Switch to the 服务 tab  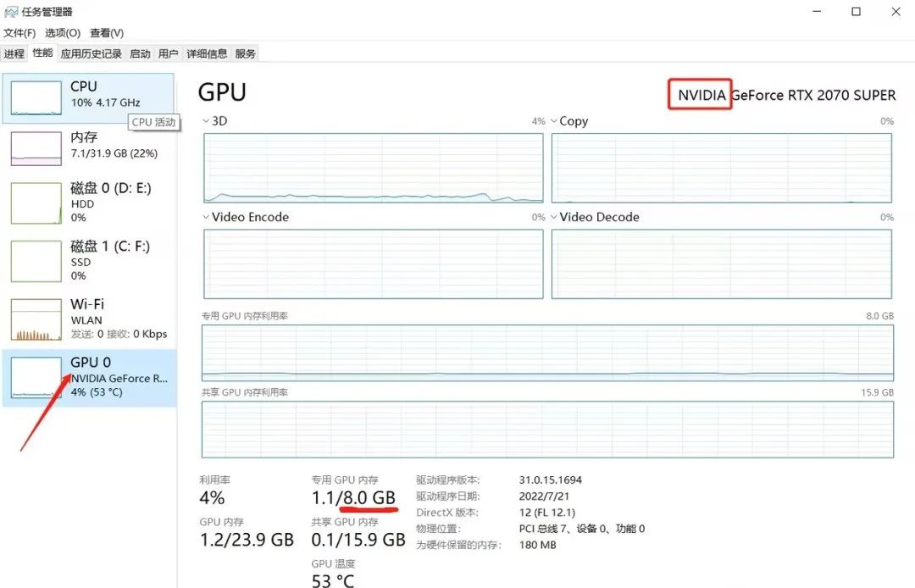pyautogui.click(x=245, y=53)
